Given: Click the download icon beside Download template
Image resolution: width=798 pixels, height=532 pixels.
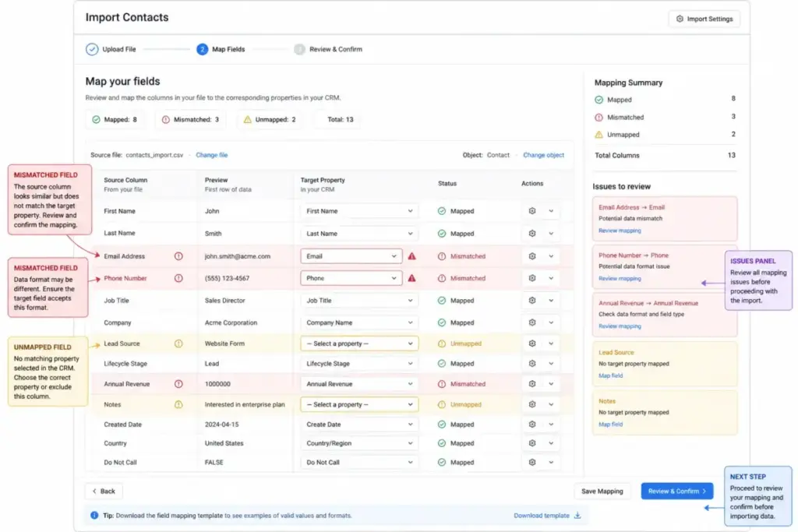Looking at the screenshot, I should click(577, 515).
